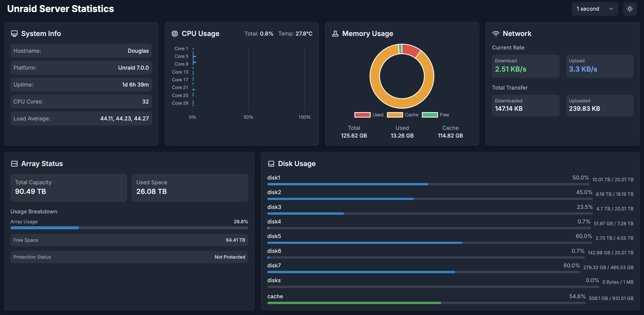Viewport: 644px width, 315px height.
Task: Toggle the Cache legend orange swatch
Action: coord(395,115)
